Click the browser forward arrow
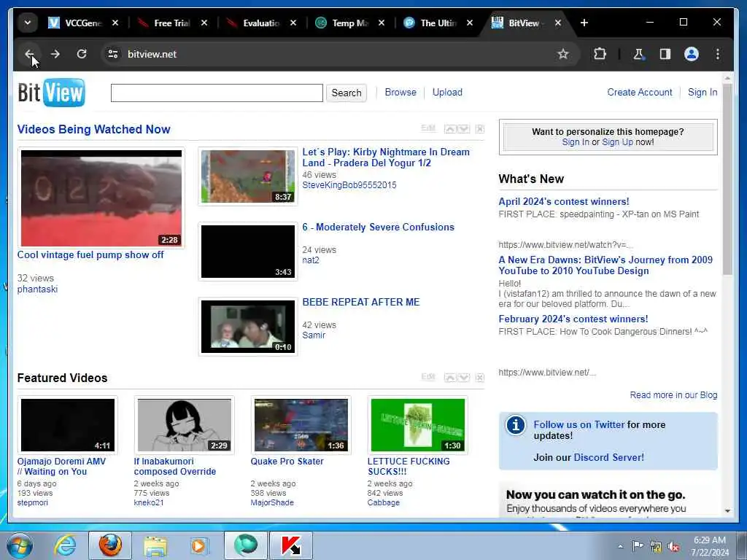This screenshot has width=747, height=560. pyautogui.click(x=55, y=54)
